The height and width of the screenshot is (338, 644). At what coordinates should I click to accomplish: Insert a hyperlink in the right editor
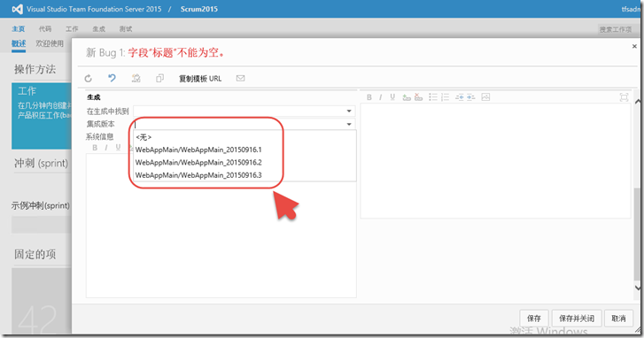(x=407, y=97)
